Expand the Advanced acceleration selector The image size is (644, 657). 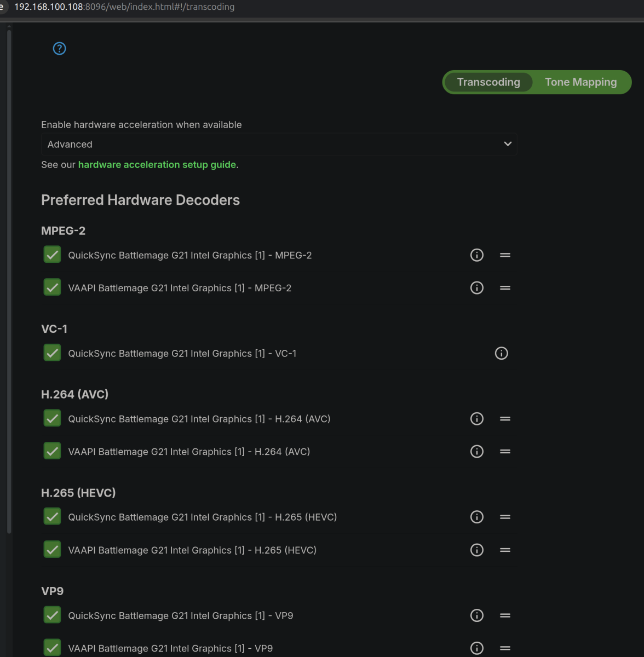click(x=279, y=144)
